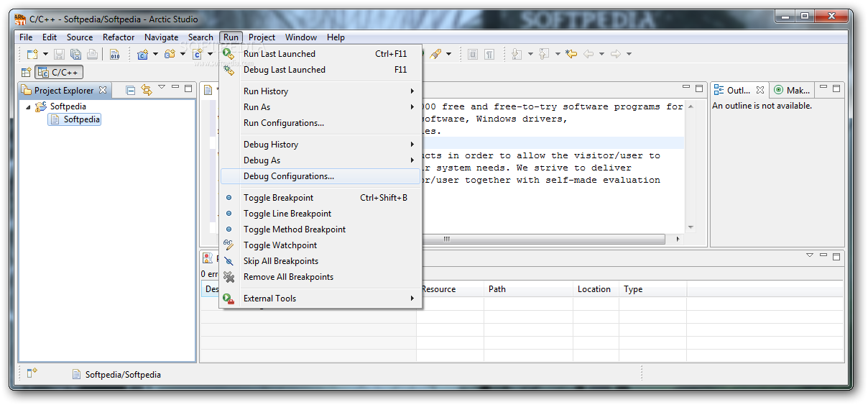The height and width of the screenshot is (405, 868).
Task: Switch to the Make Target tab
Action: tap(793, 90)
